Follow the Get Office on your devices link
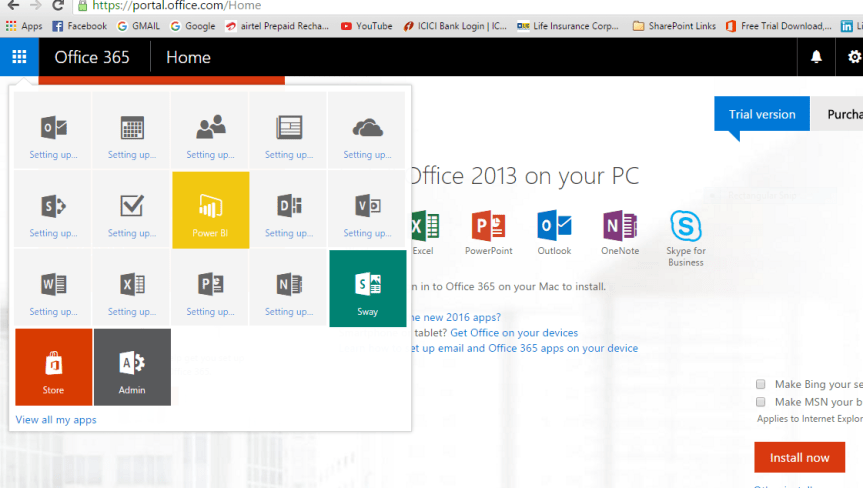This screenshot has height=488, width=863. 514,332
